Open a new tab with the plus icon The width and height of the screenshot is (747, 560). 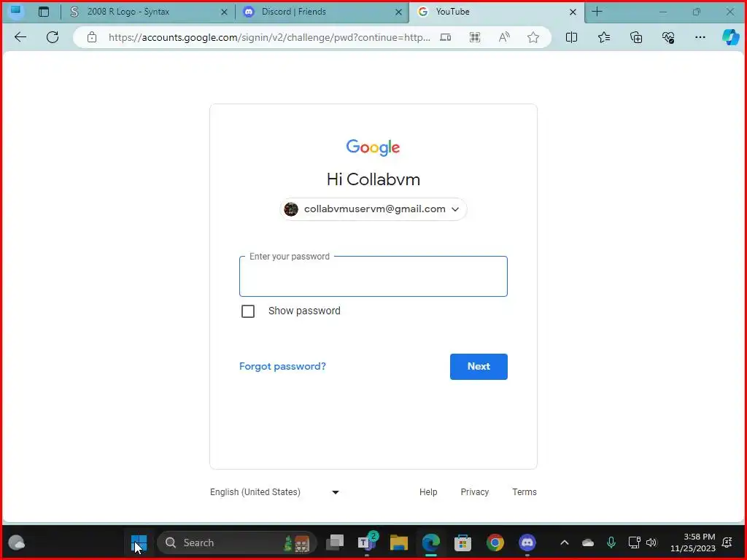tap(597, 12)
